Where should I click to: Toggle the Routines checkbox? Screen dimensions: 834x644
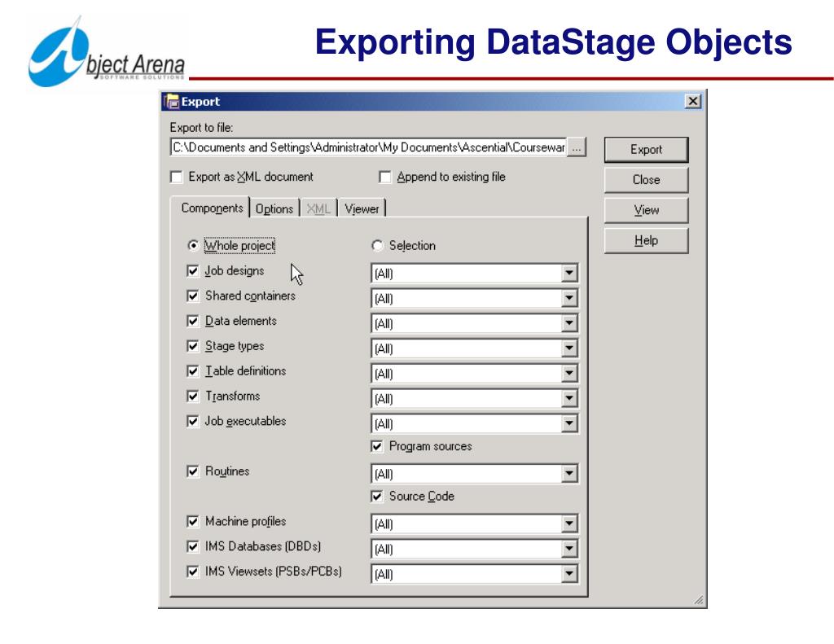(x=193, y=471)
